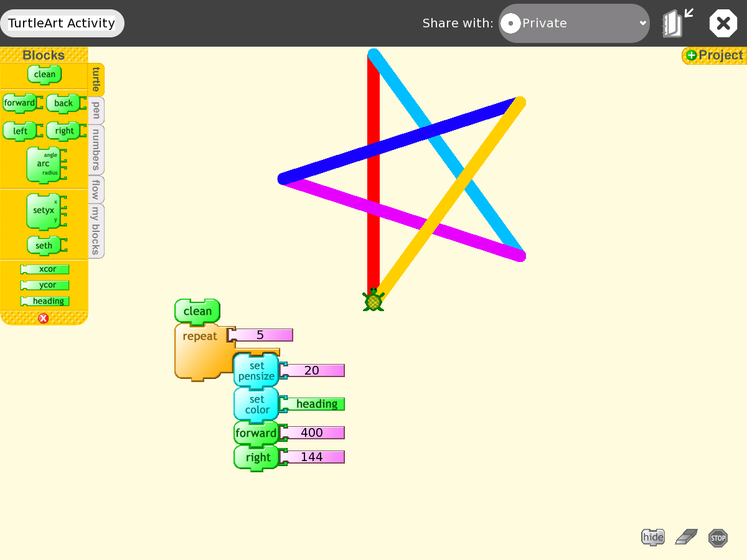Open the Share with Private dropdown
Image resolution: width=747 pixels, height=560 pixels.
574,24
